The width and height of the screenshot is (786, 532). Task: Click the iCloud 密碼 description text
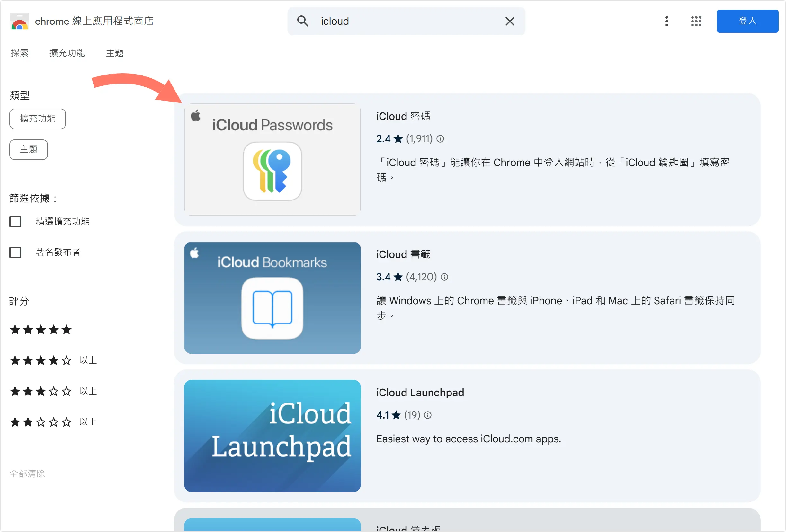(553, 170)
